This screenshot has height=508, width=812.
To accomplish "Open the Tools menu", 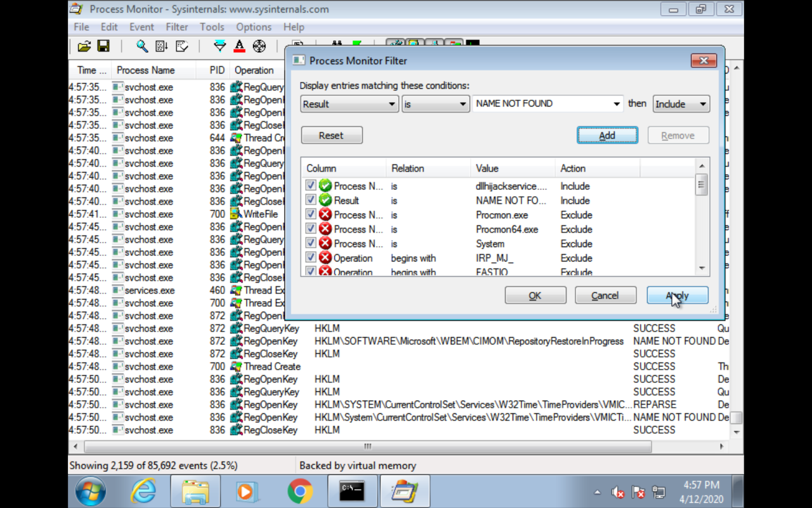I will 212,27.
